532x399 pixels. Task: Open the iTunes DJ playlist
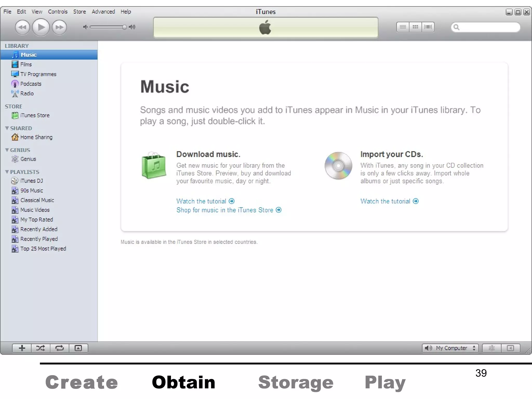[x=49, y=181]
